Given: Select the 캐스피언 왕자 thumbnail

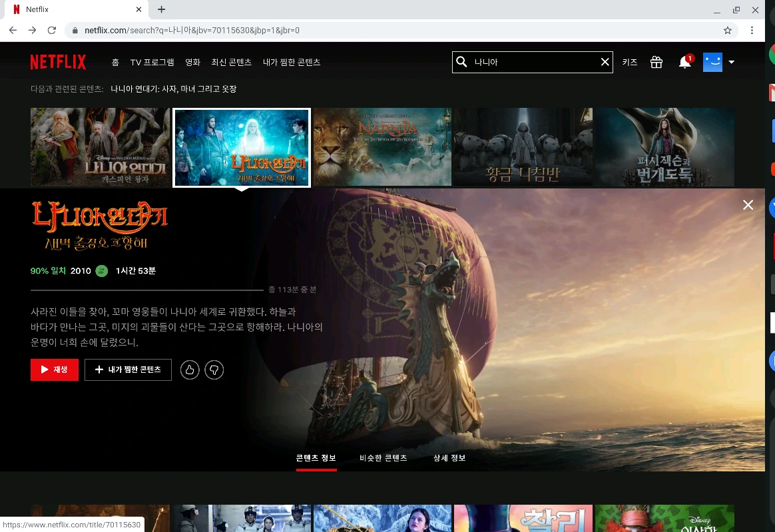Looking at the screenshot, I should coord(101,147).
